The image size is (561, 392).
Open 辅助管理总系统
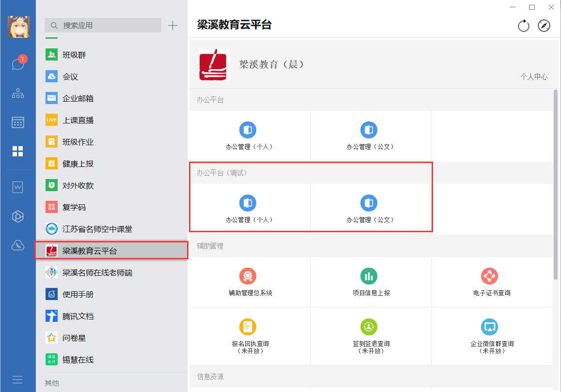(x=249, y=282)
